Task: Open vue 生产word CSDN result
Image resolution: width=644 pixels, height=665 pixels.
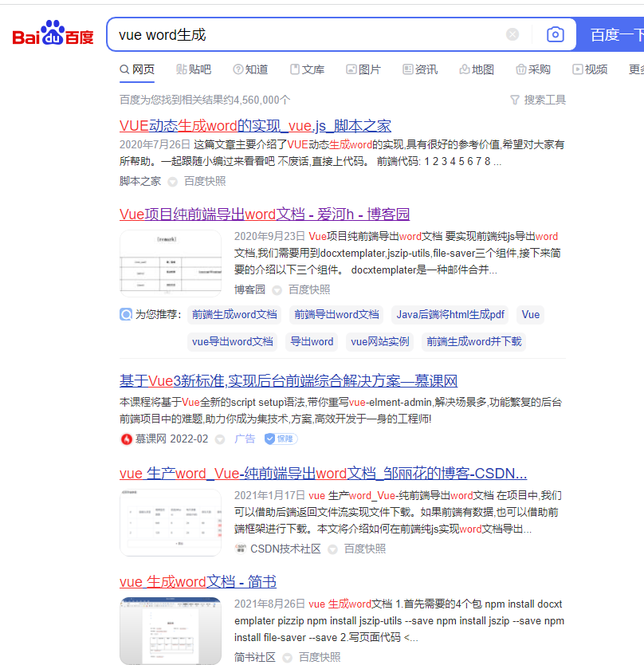Action: [323, 474]
